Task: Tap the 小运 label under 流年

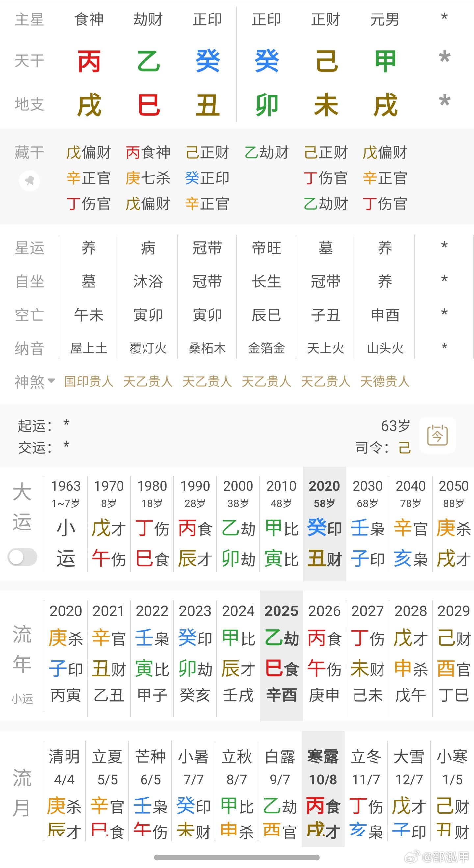Action: click(22, 699)
